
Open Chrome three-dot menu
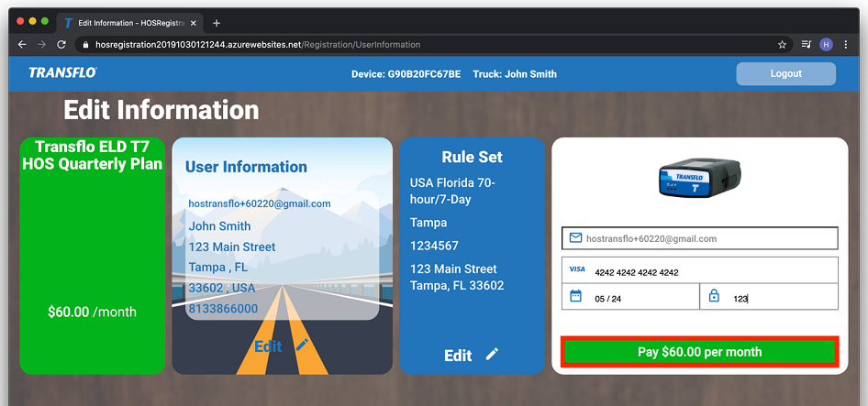coord(846,45)
